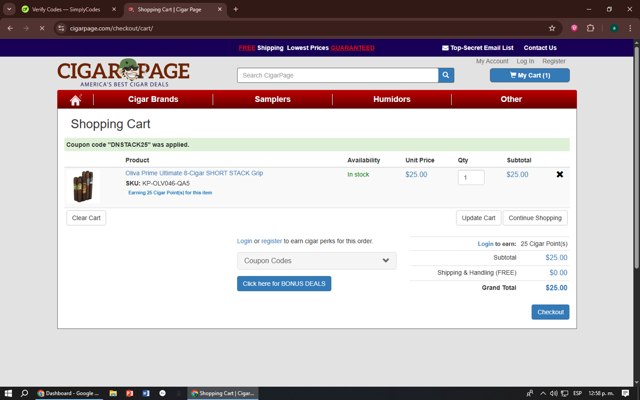The image size is (640, 400).
Task: Open File Explorer from taskbar
Action: click(x=113, y=393)
